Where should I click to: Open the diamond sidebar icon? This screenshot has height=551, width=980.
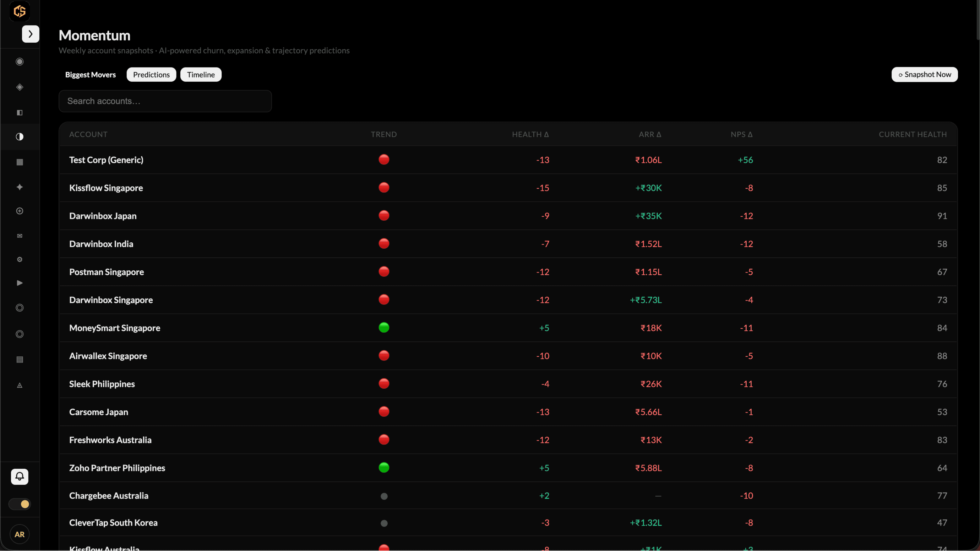point(20,87)
